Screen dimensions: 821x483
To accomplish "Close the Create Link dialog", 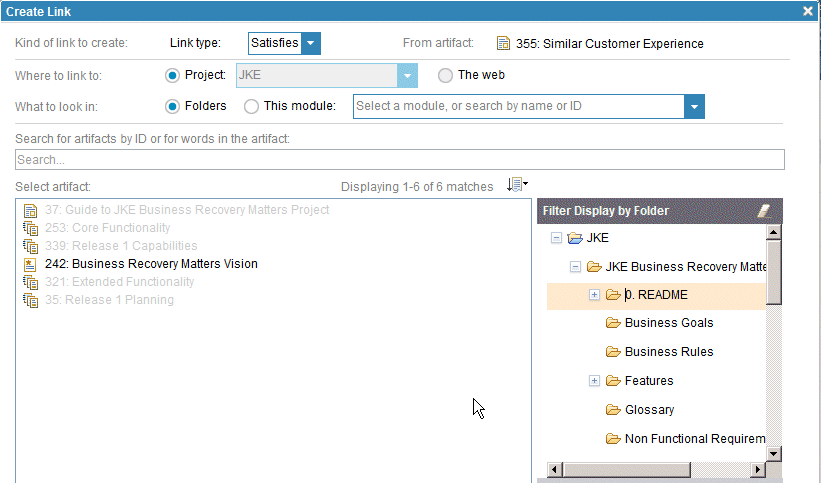I will coord(808,11).
